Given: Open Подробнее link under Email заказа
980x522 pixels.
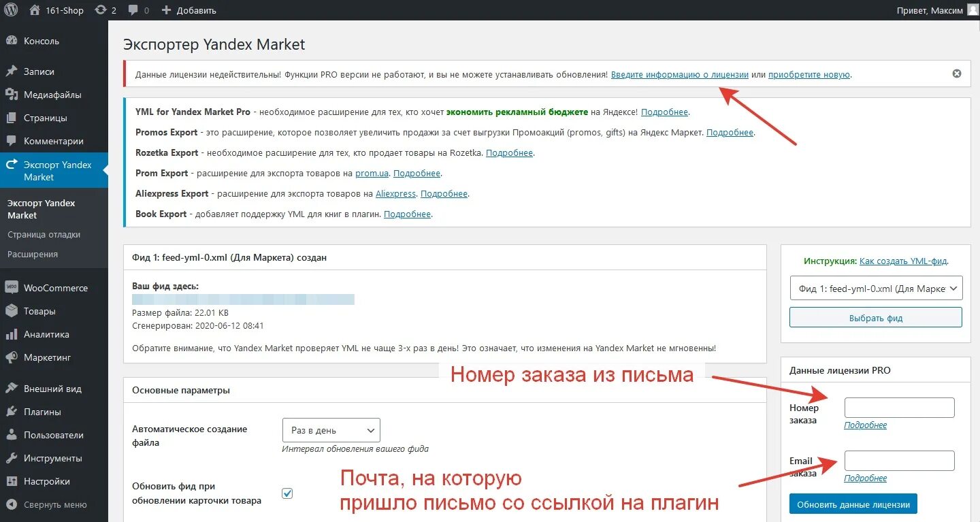Looking at the screenshot, I should click(865, 478).
